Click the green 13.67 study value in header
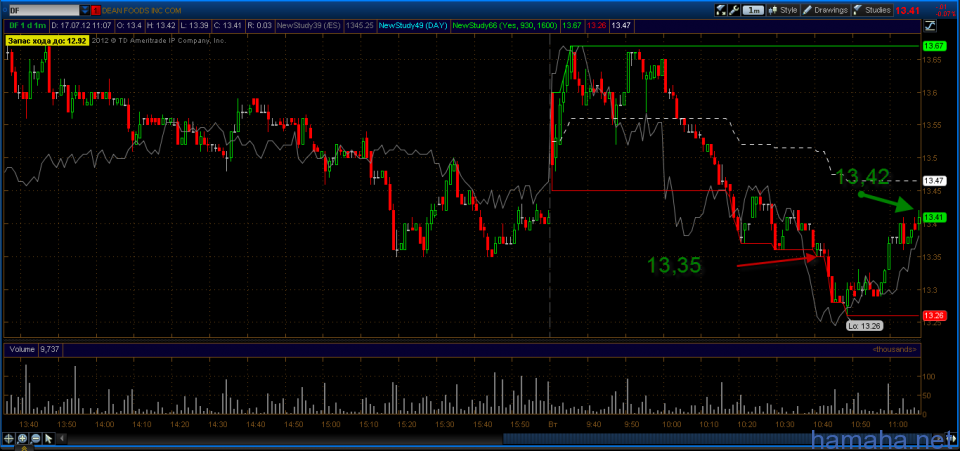This screenshot has height=451, width=960. tap(572, 25)
